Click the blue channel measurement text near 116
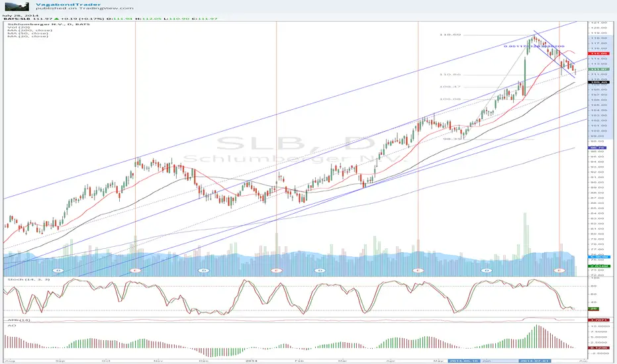 pos(534,46)
